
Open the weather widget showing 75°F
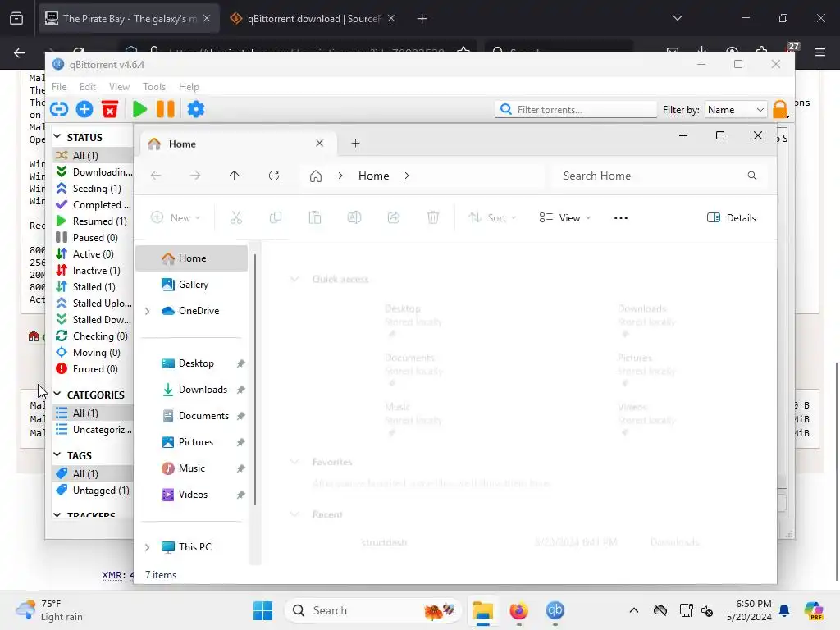pyautogui.click(x=49, y=610)
